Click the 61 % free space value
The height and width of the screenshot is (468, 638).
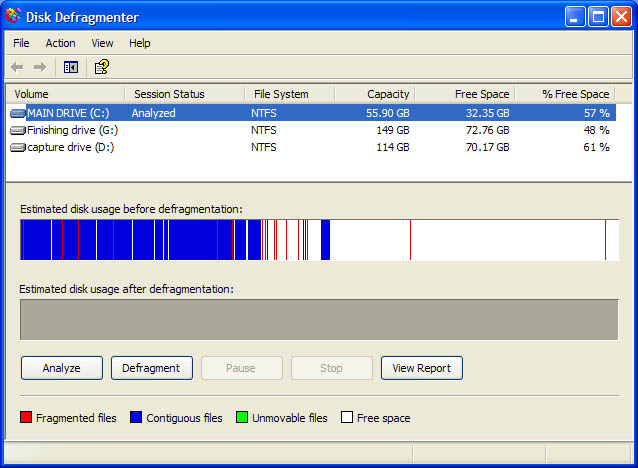pyautogui.click(x=596, y=147)
